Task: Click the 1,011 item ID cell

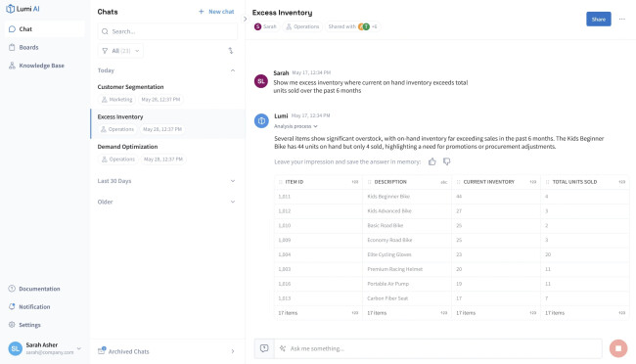Action: tap(318, 197)
